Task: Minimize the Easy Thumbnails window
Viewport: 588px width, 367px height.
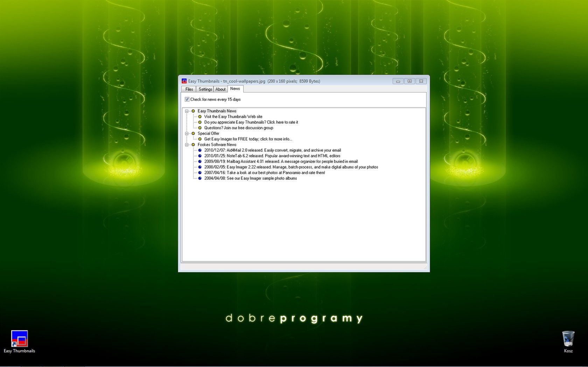Action: coord(398,81)
